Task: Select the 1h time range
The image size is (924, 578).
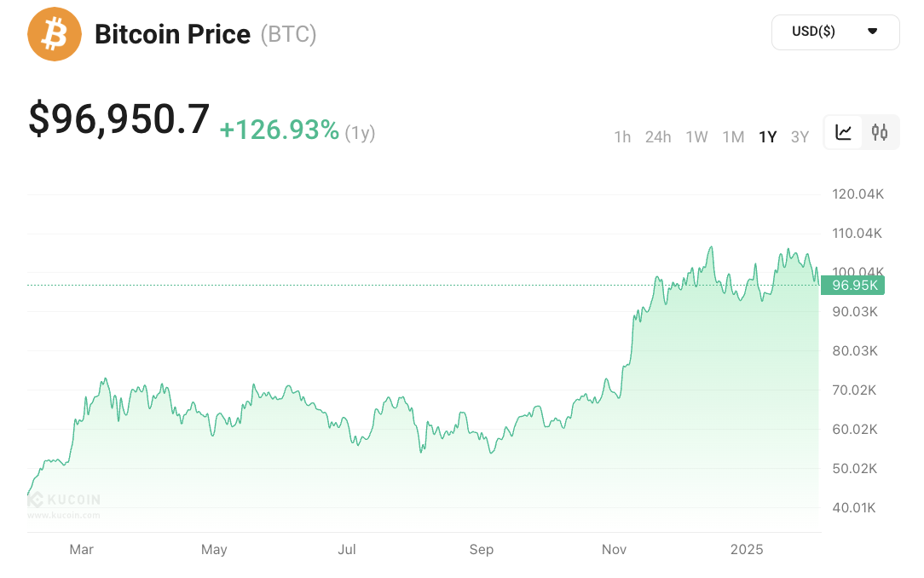Action: pyautogui.click(x=622, y=136)
